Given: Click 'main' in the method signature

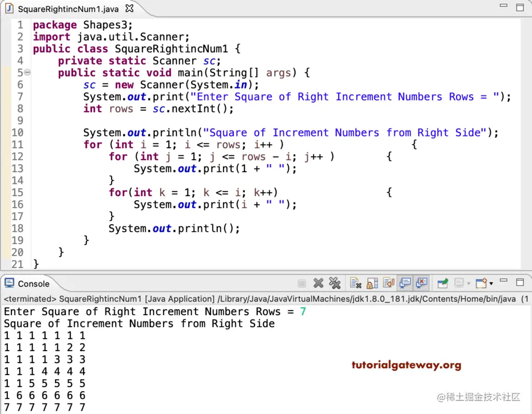Looking at the screenshot, I should tap(191, 73).
